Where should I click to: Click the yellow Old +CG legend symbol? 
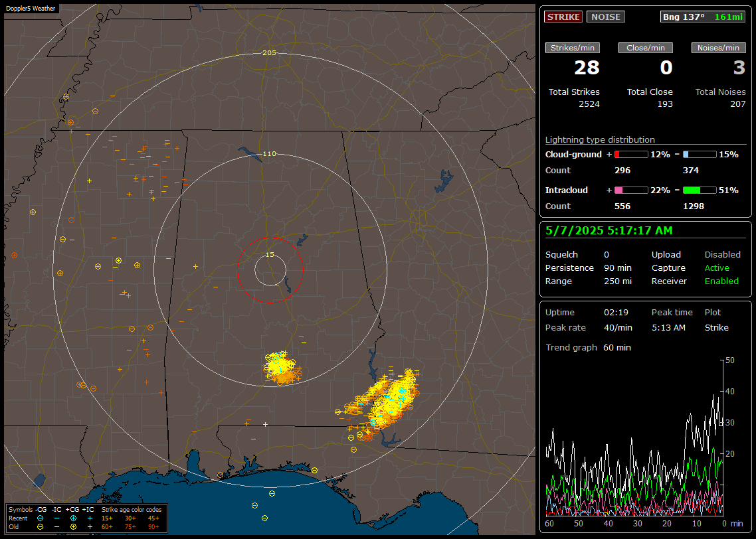click(x=73, y=527)
